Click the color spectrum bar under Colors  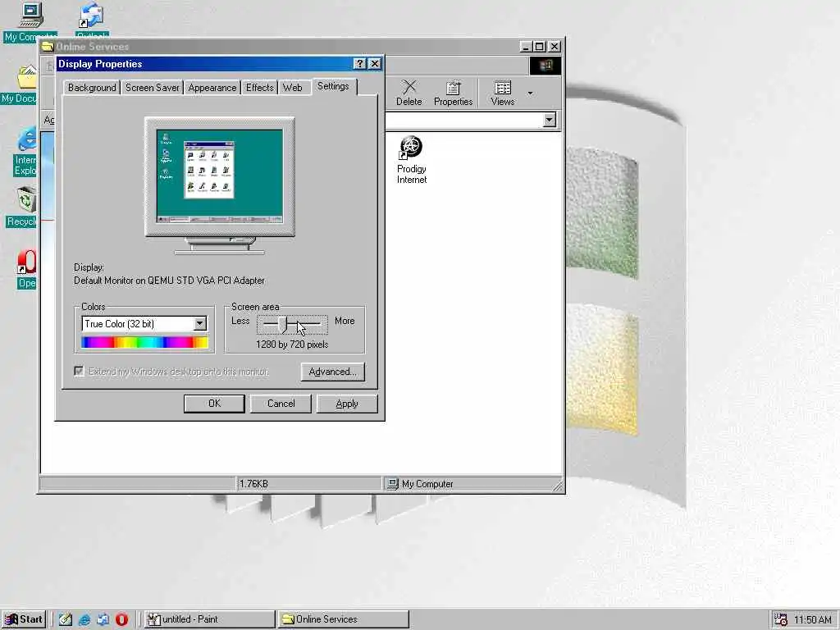point(144,342)
